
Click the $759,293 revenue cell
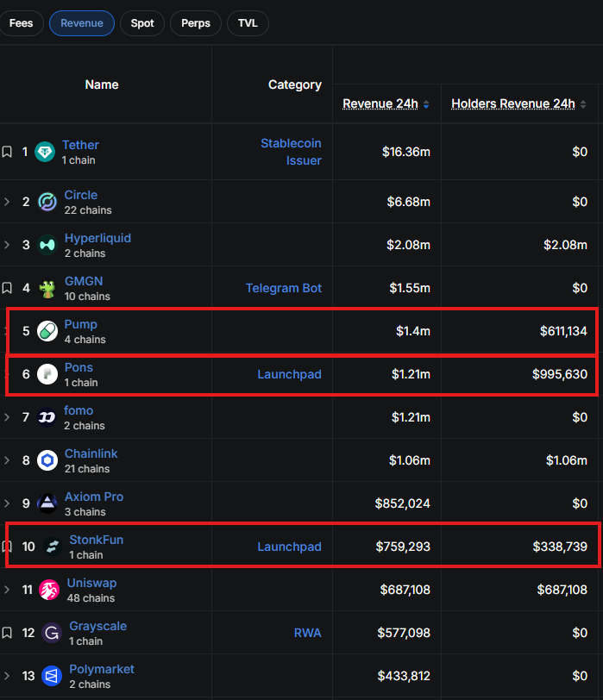pos(403,547)
